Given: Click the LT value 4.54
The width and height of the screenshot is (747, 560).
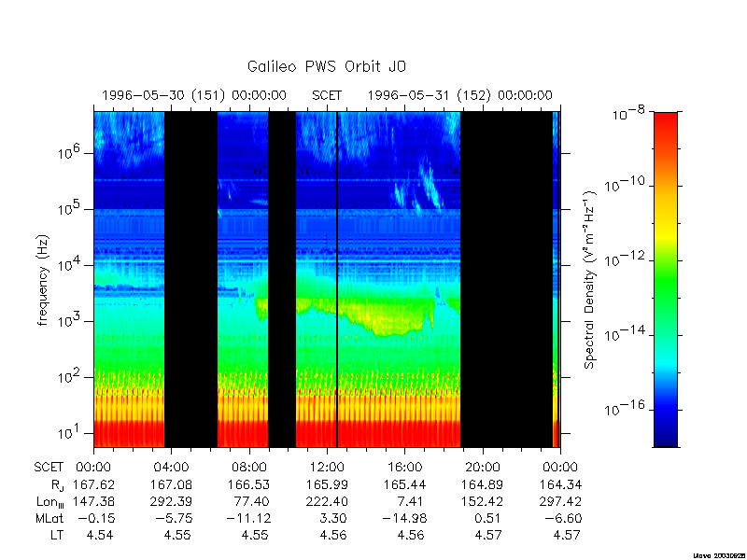Looking at the screenshot, I should [100, 535].
